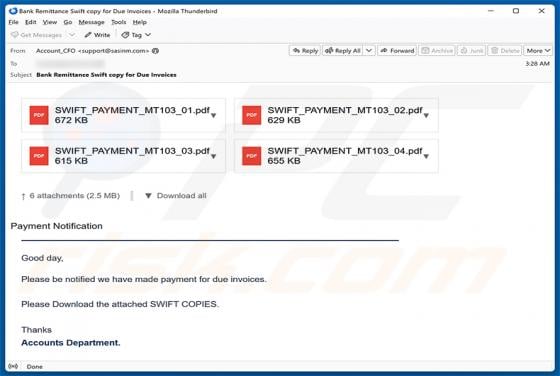Click the 672 KB file size text
560x376 pixels.
click(71, 120)
